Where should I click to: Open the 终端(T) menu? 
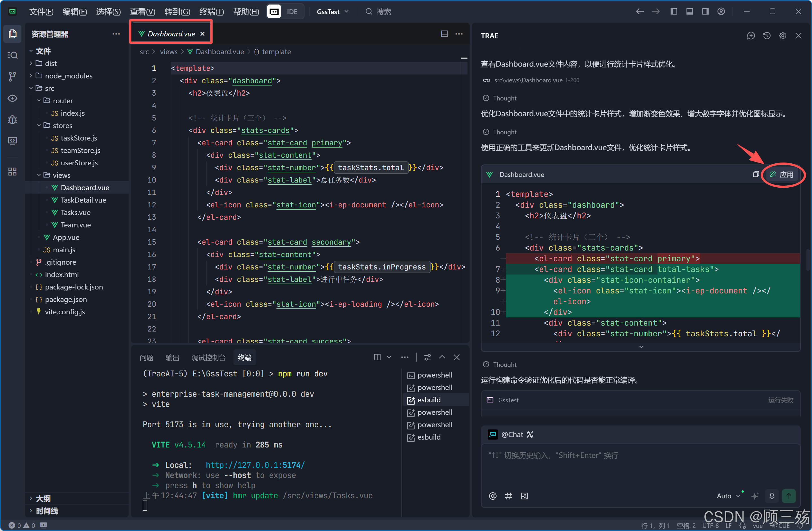pos(211,12)
